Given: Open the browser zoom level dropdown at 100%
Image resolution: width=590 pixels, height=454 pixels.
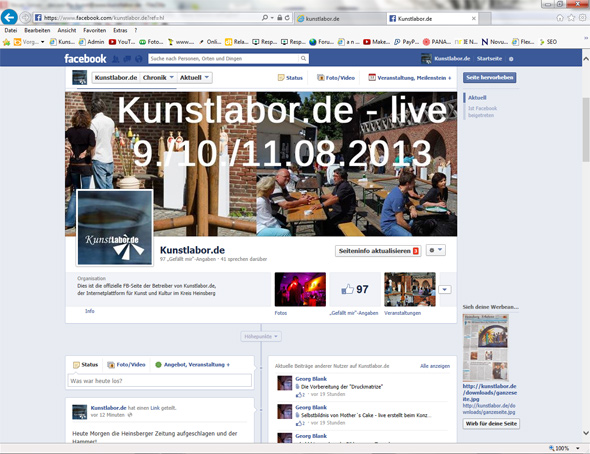Looking at the screenshot, I should [578, 448].
